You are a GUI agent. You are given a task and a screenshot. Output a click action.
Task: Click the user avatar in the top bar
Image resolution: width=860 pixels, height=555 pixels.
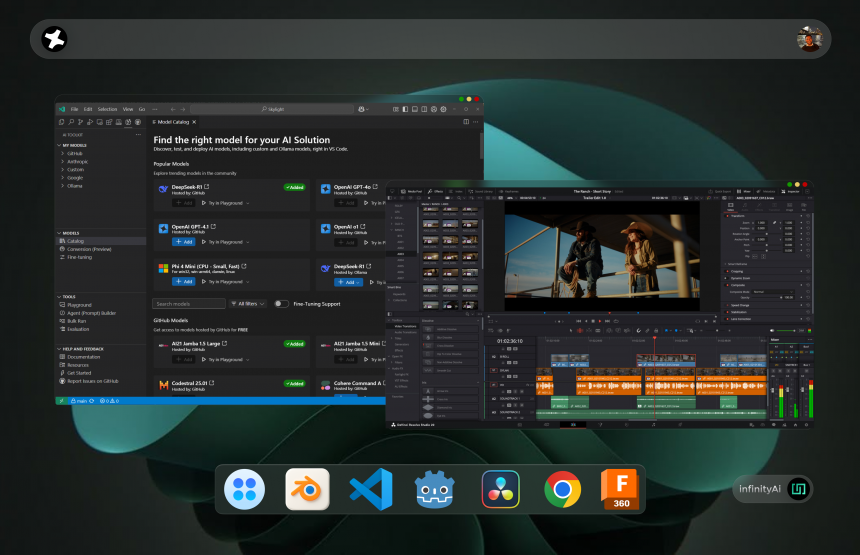[x=810, y=39]
